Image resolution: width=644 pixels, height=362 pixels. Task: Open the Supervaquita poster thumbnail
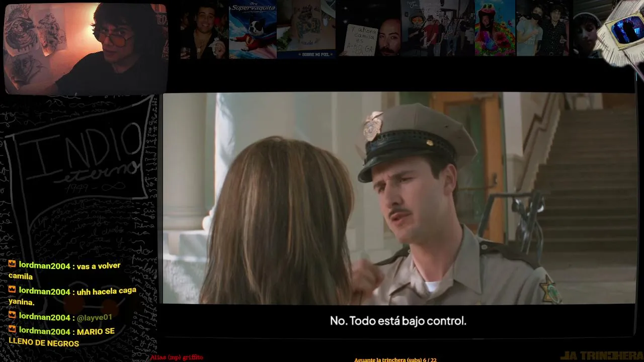point(253,29)
